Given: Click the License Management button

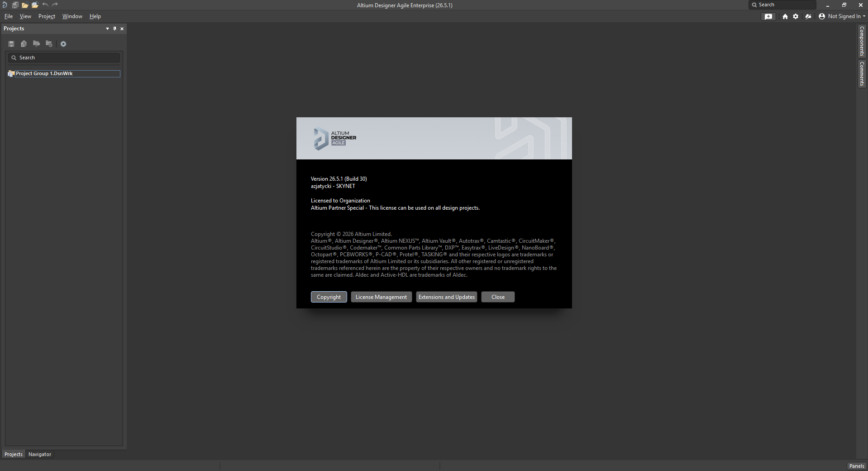Looking at the screenshot, I should [382, 297].
